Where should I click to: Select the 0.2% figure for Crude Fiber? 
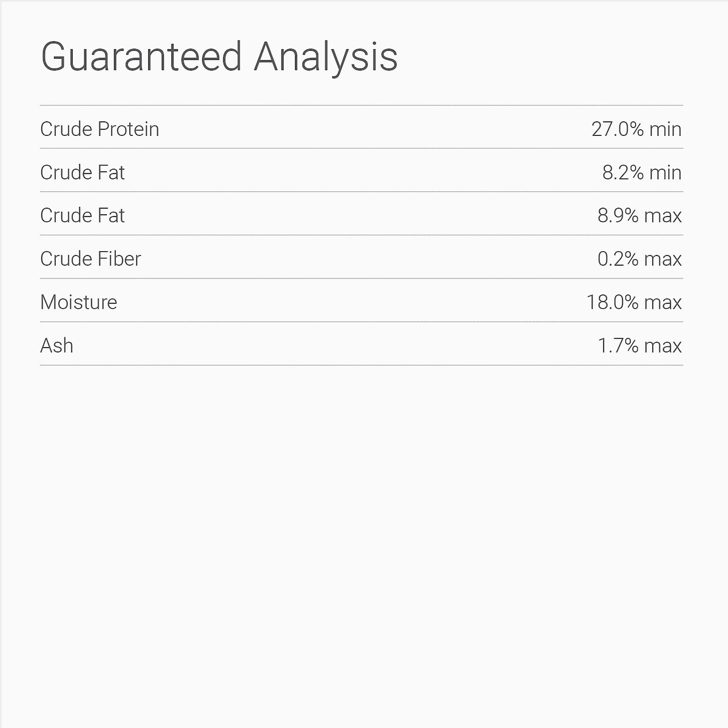point(618,259)
